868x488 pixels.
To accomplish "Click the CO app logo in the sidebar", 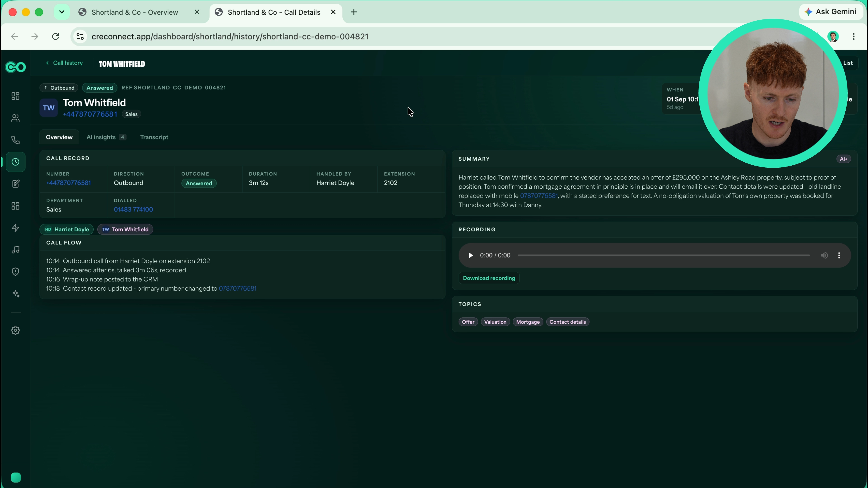I will tap(16, 67).
